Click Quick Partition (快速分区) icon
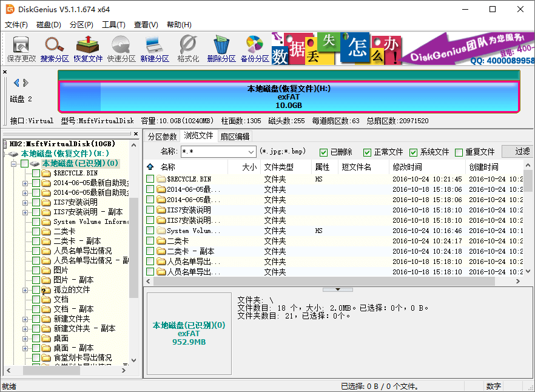The image size is (535, 392). pos(121,49)
